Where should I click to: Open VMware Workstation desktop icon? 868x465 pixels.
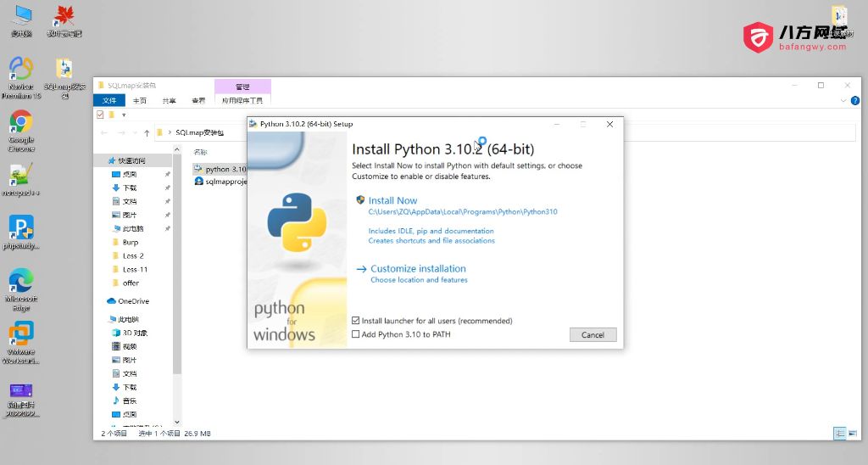click(21, 343)
